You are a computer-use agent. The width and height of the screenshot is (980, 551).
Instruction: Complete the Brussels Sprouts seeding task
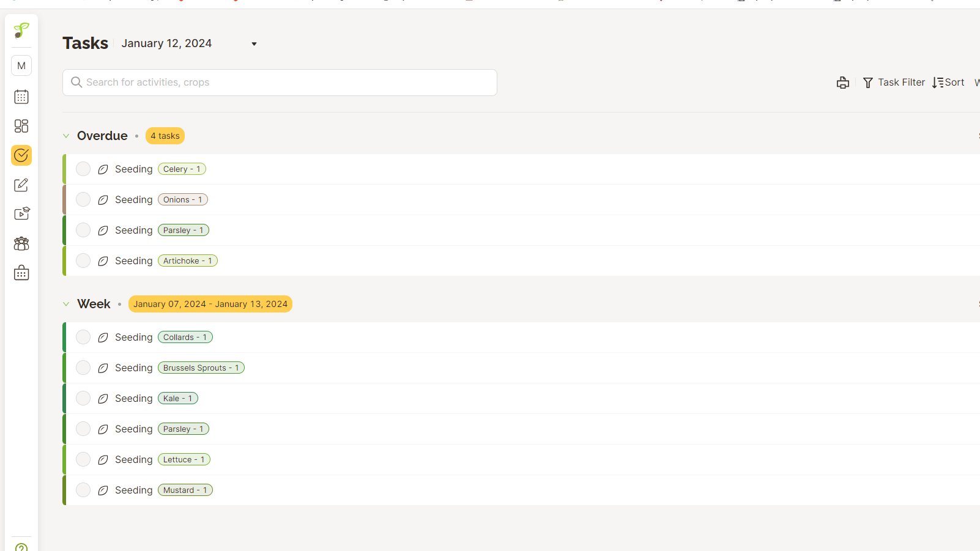(83, 368)
